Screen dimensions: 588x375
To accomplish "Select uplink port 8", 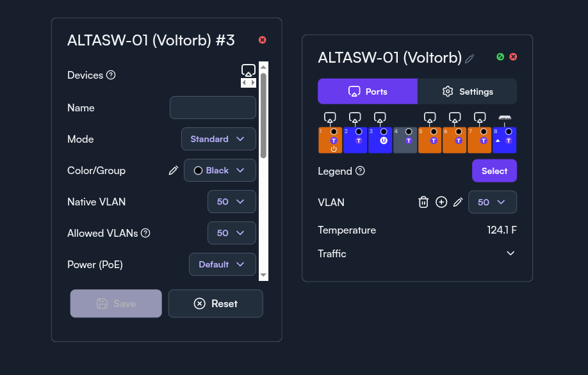I will [x=504, y=140].
